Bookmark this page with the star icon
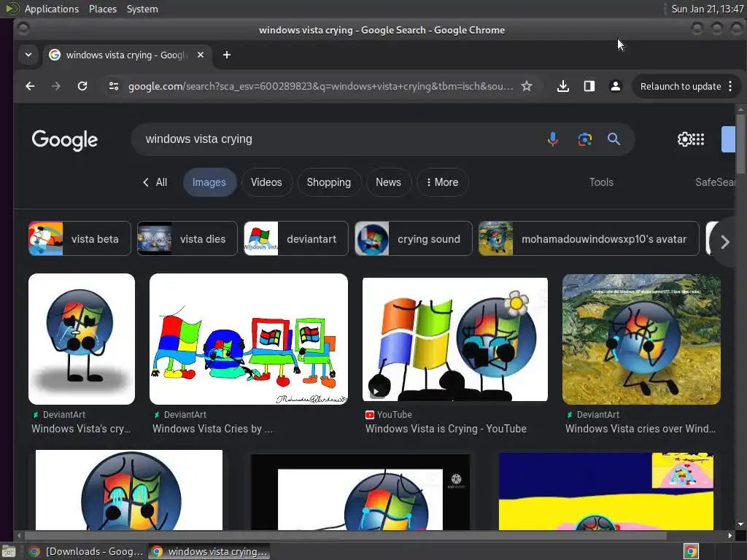 point(527,86)
